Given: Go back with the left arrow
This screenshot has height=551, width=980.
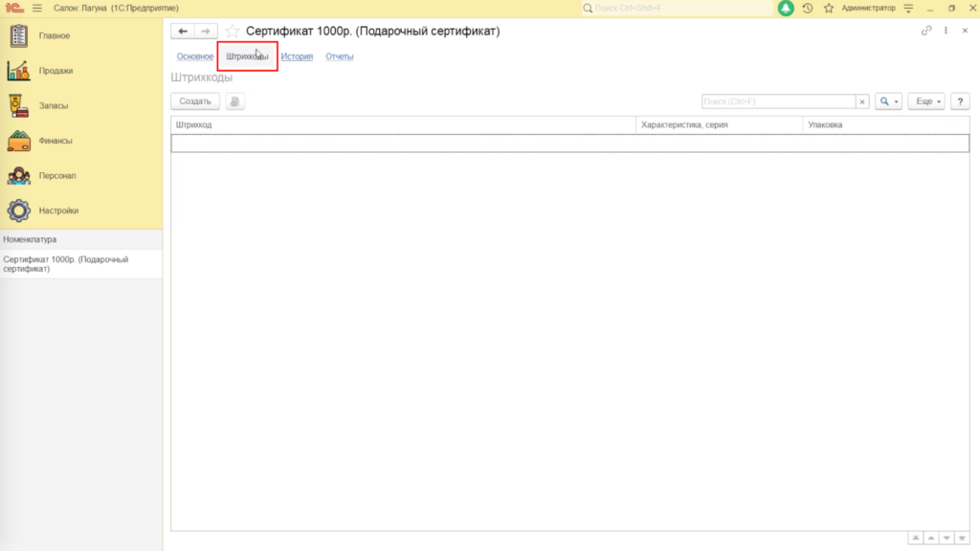Looking at the screenshot, I should pyautogui.click(x=183, y=32).
